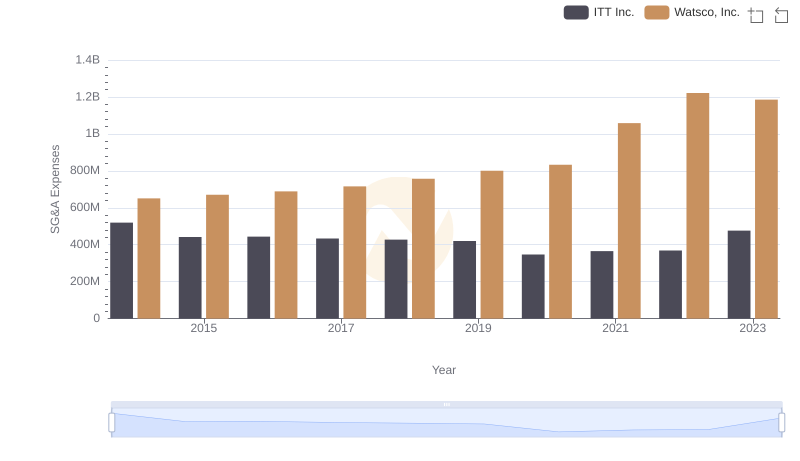Image resolution: width=800 pixels, height=461 pixels.
Task: Click the 2017 x-axis label
Action: [341, 328]
